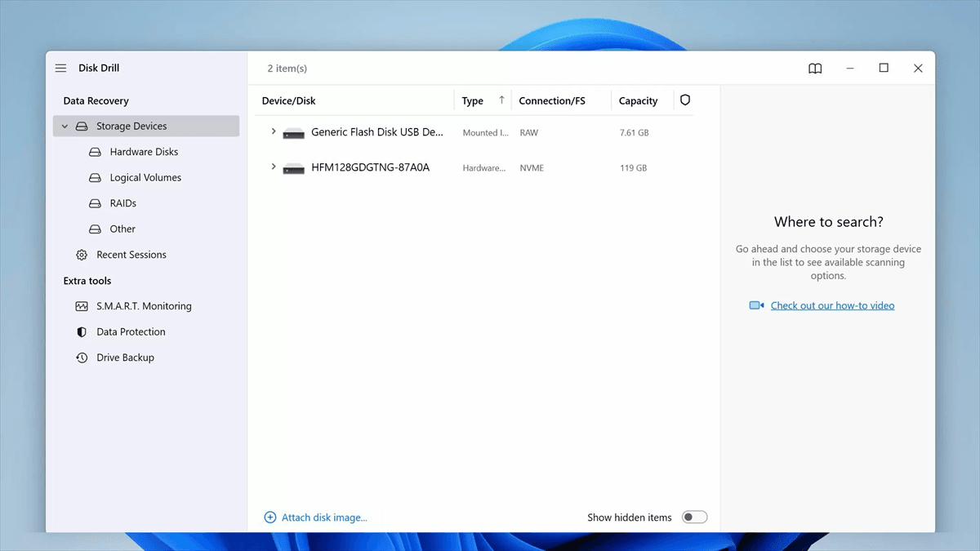Viewport: 980px width, 551px height.
Task: Select the HFM128GDGTNG-87A0A device name
Action: click(x=370, y=167)
